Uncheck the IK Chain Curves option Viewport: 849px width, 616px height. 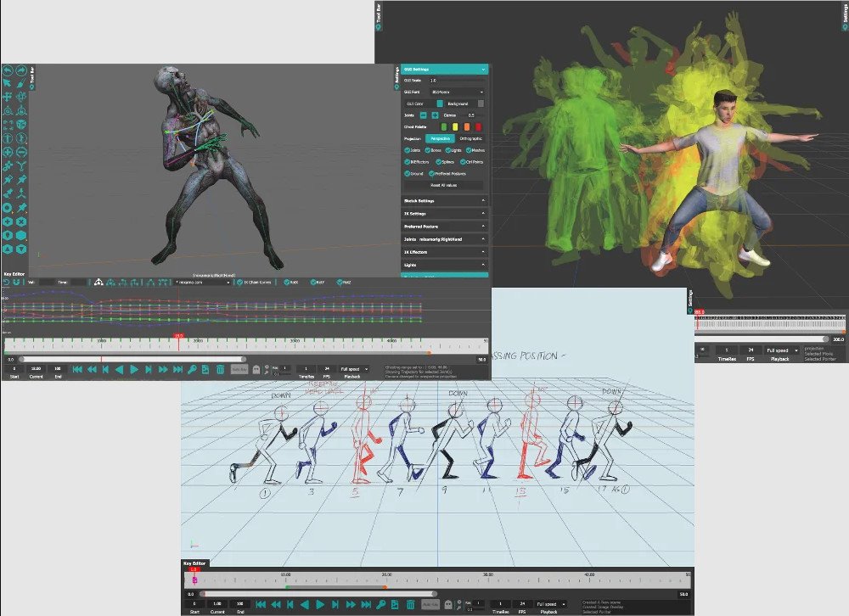tap(241, 283)
